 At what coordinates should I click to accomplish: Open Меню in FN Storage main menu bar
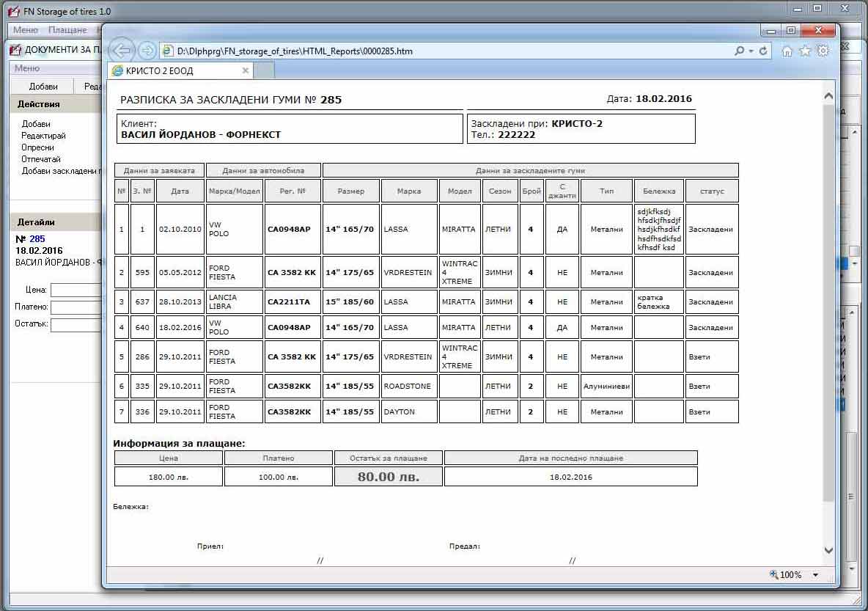(x=26, y=30)
